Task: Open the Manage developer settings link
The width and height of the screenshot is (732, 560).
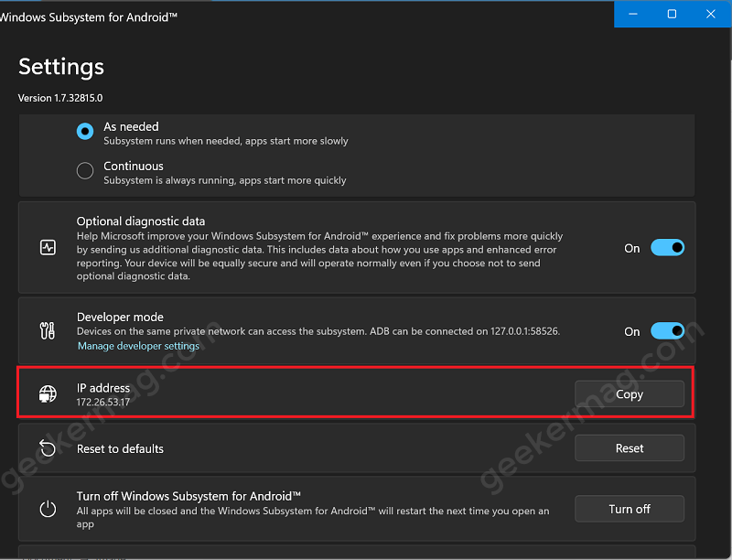Action: pos(138,346)
